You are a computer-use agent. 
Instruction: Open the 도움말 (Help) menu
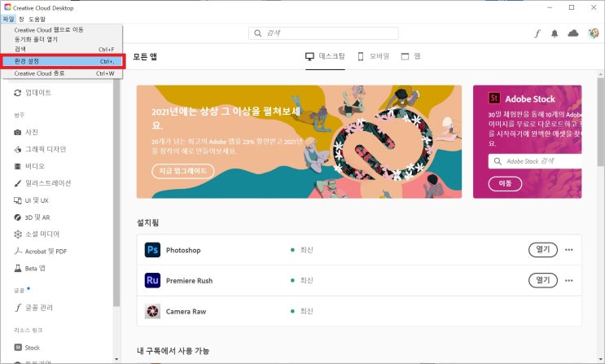tap(37, 19)
